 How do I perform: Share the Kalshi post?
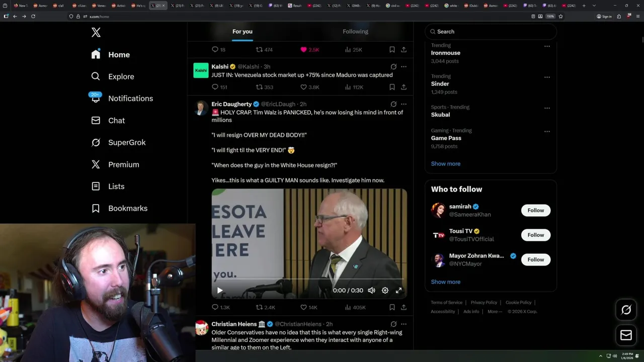(x=404, y=87)
